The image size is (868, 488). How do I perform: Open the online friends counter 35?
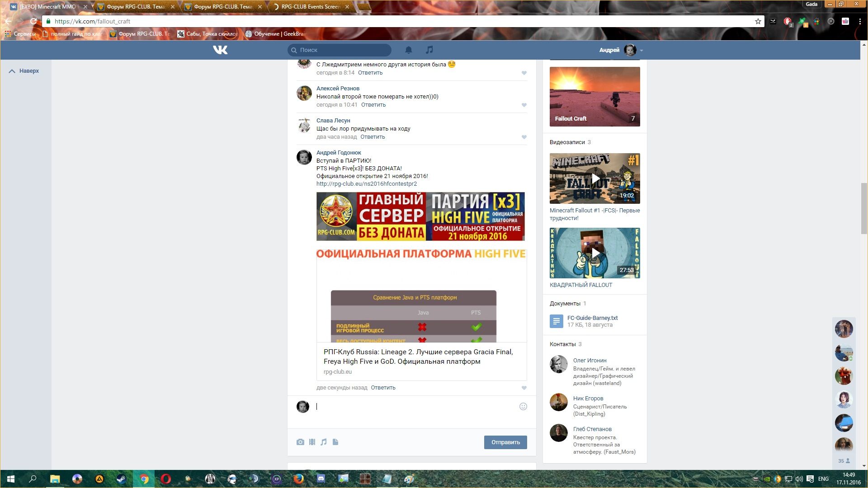pyautogui.click(x=844, y=461)
